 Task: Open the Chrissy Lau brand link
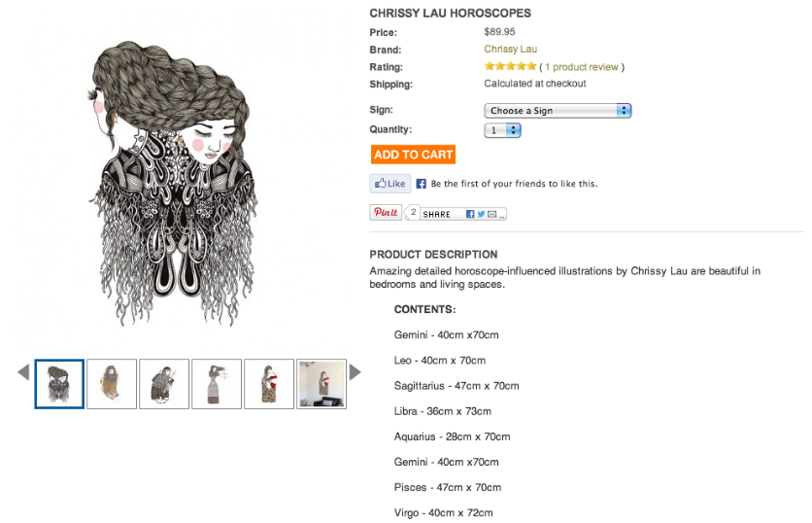tap(511, 49)
